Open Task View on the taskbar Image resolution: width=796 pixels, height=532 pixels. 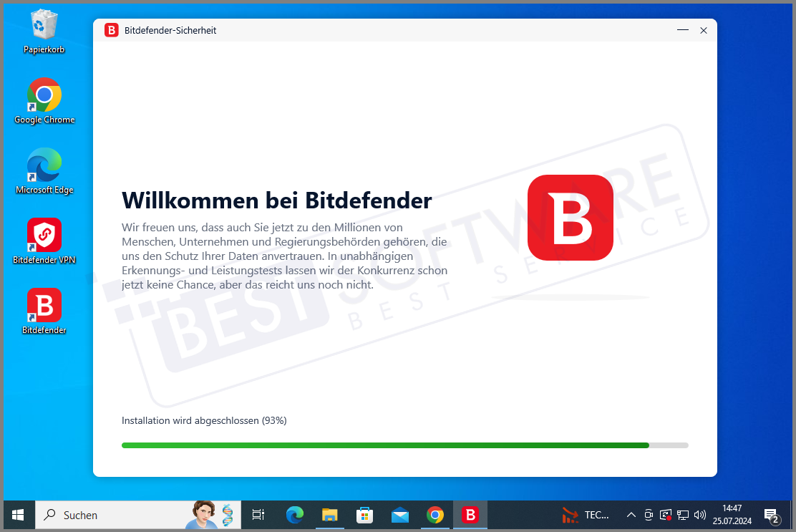pyautogui.click(x=258, y=515)
